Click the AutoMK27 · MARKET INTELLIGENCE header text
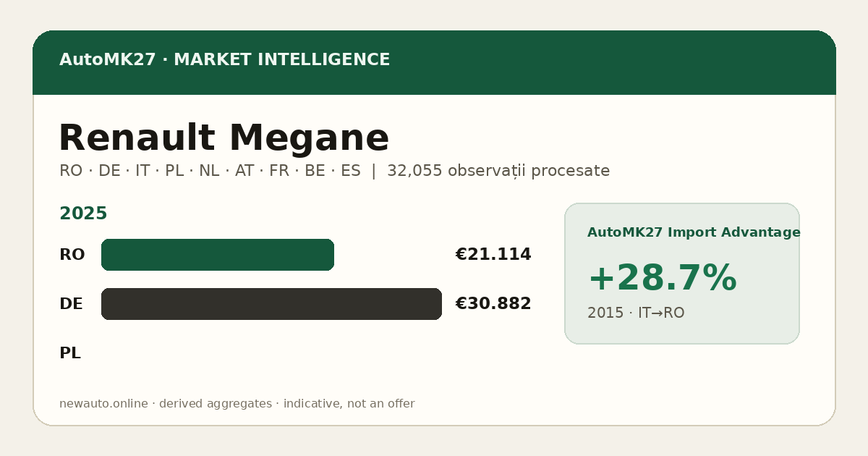 [x=224, y=60]
